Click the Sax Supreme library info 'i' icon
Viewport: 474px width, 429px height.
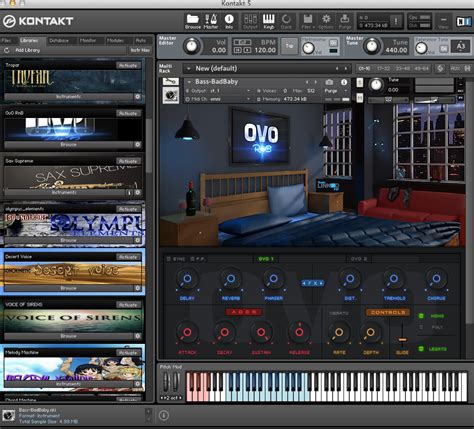tap(129, 193)
